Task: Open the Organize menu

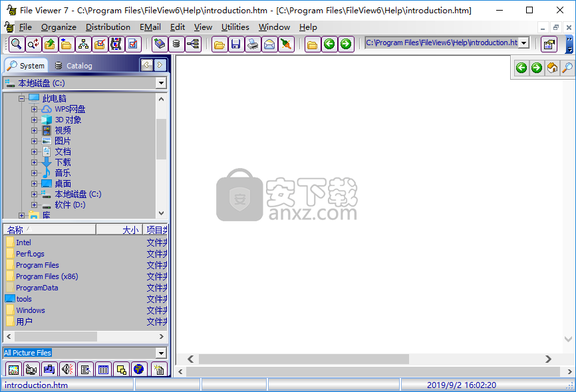Action: (59, 27)
